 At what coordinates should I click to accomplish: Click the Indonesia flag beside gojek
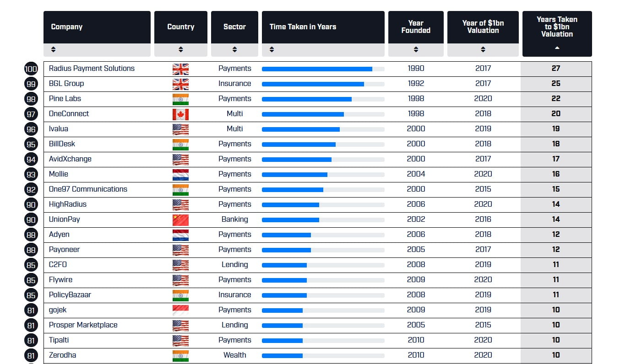(x=180, y=310)
